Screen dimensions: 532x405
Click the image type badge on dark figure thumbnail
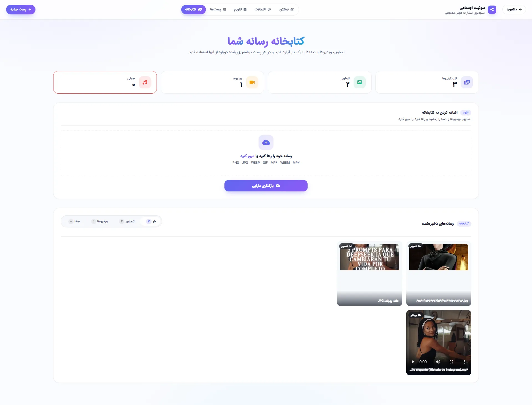pos(416,246)
